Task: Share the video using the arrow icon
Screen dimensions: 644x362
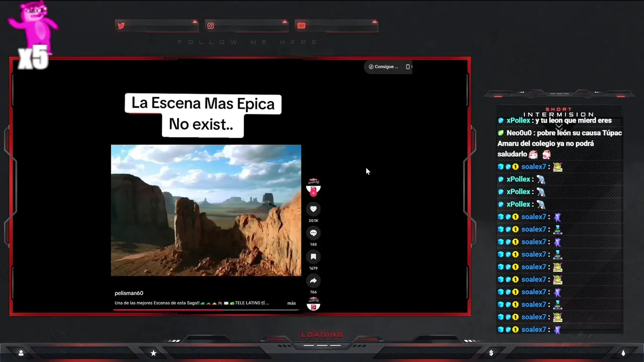Action: point(313,281)
